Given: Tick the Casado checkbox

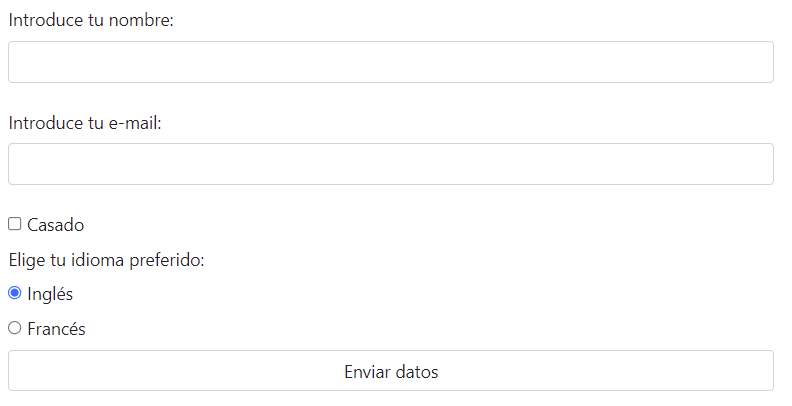Looking at the screenshot, I should [x=15, y=224].
